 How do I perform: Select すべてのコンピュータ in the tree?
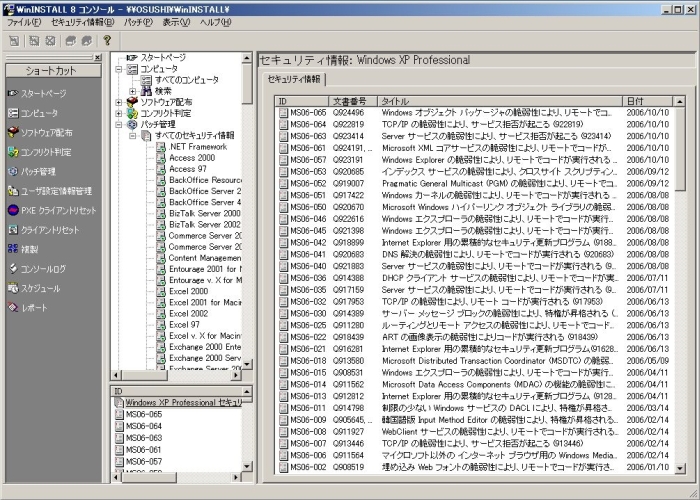coord(187,80)
